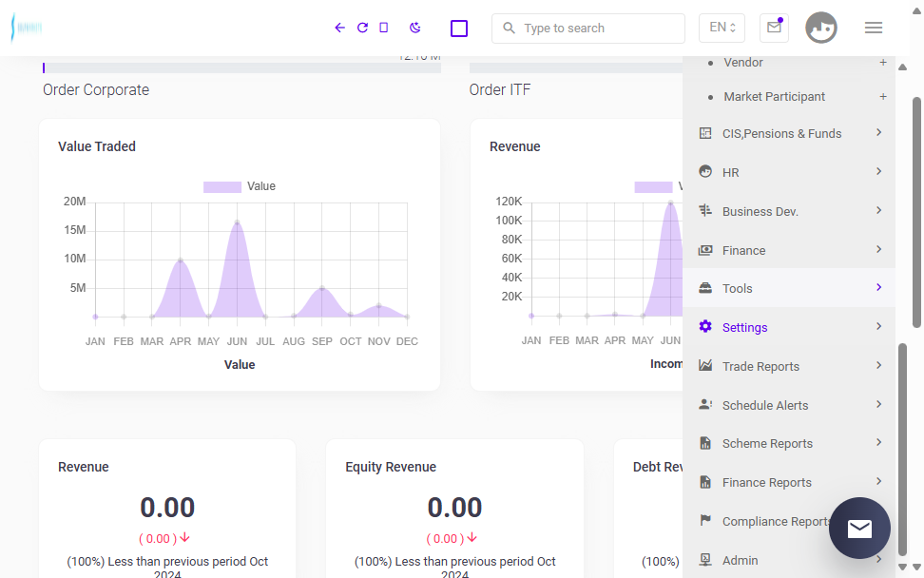Expand the Market Participant plus sign
Image resolution: width=924 pixels, height=578 pixels.
coord(883,97)
